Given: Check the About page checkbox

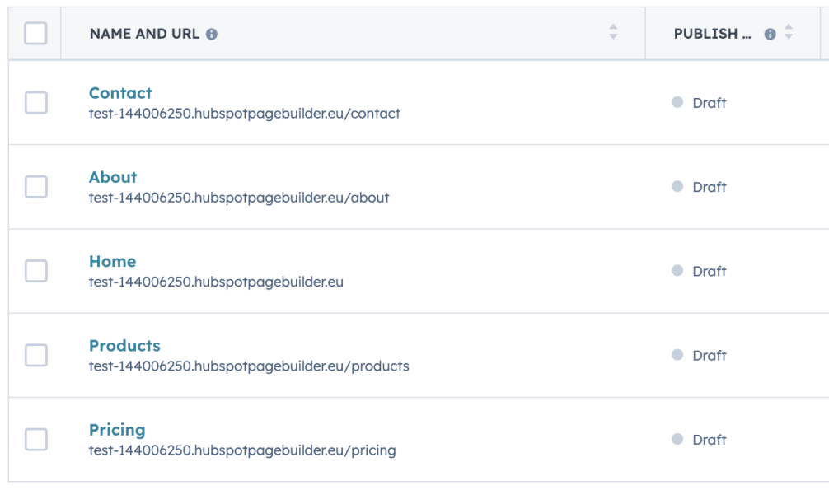Looking at the screenshot, I should (x=36, y=186).
